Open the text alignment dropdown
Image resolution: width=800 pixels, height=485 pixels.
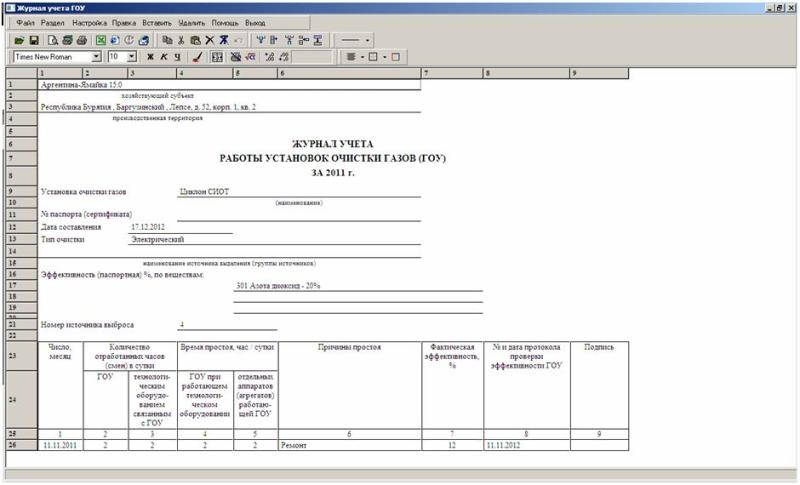click(363, 57)
